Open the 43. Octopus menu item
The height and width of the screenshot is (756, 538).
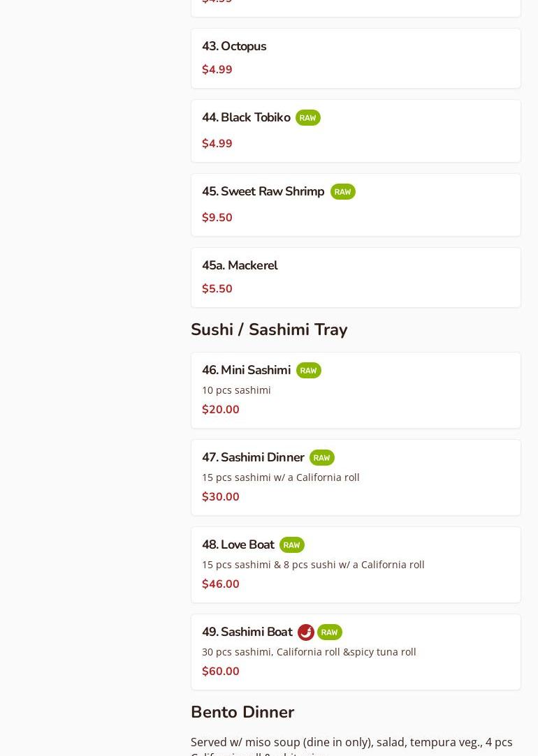coord(234,47)
